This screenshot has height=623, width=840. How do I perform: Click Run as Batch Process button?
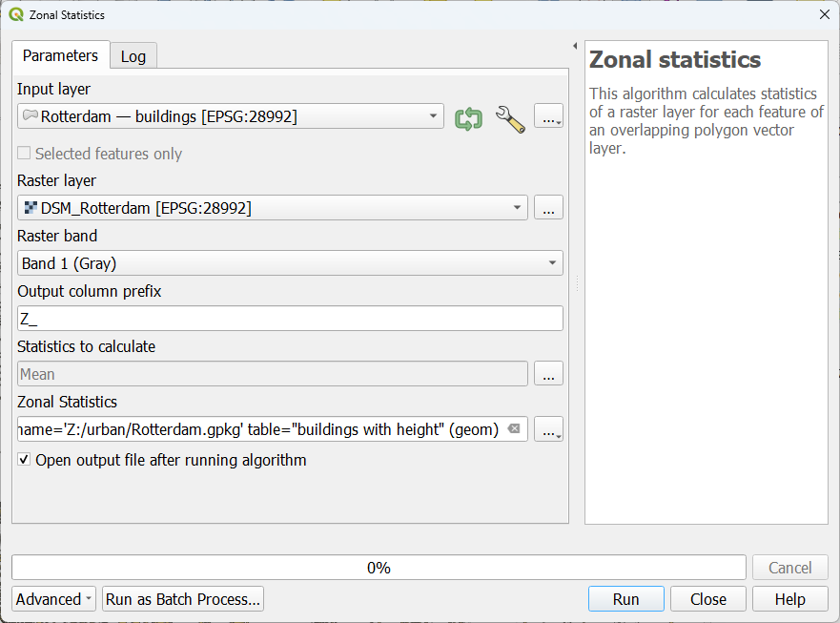click(183, 599)
